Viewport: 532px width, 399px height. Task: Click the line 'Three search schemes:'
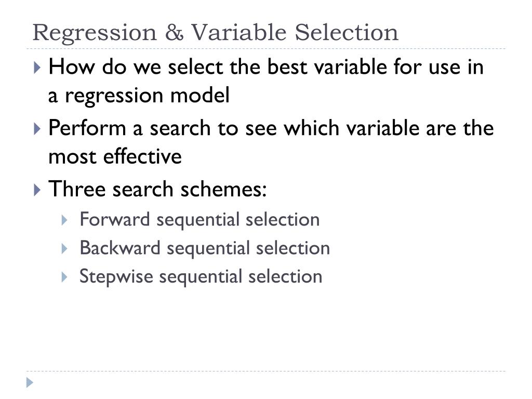(x=157, y=189)
